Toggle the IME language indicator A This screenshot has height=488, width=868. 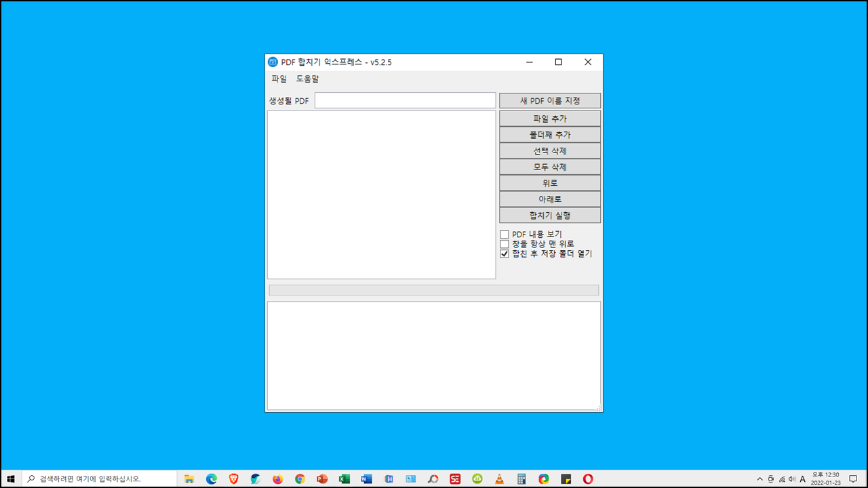click(x=803, y=479)
